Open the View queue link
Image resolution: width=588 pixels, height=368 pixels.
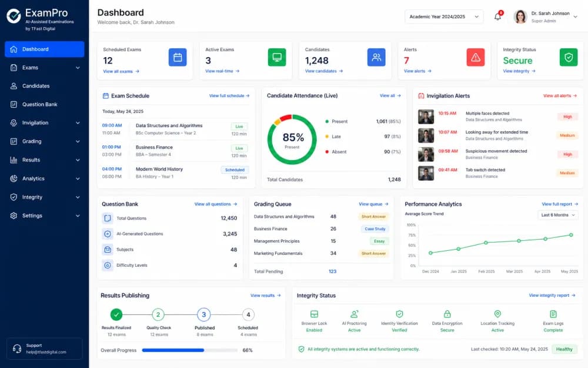tap(373, 204)
